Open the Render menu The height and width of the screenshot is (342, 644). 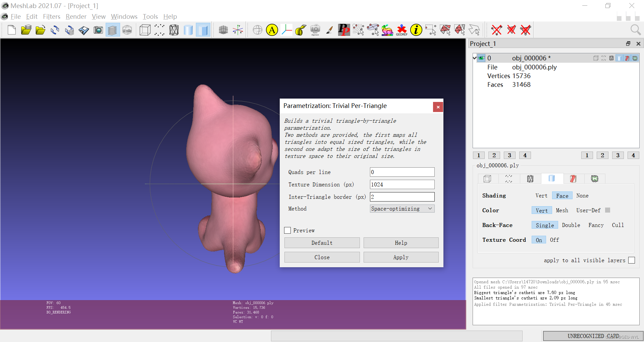[x=76, y=16]
